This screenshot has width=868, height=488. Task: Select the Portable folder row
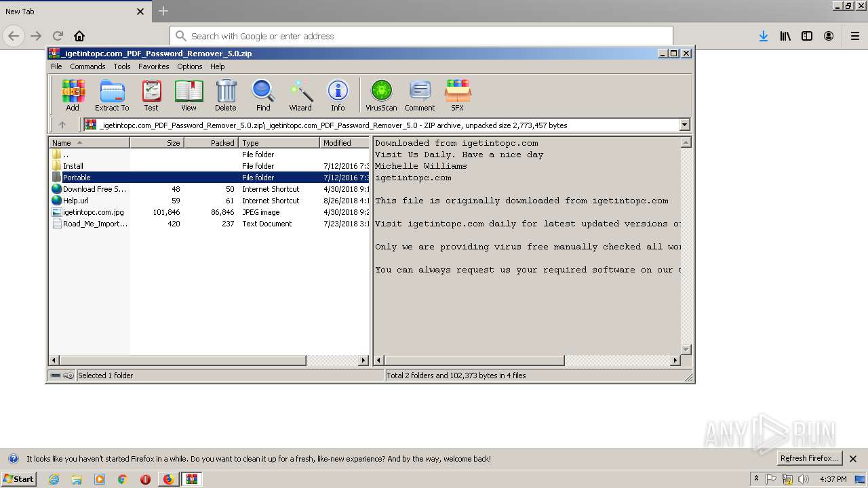(x=209, y=177)
